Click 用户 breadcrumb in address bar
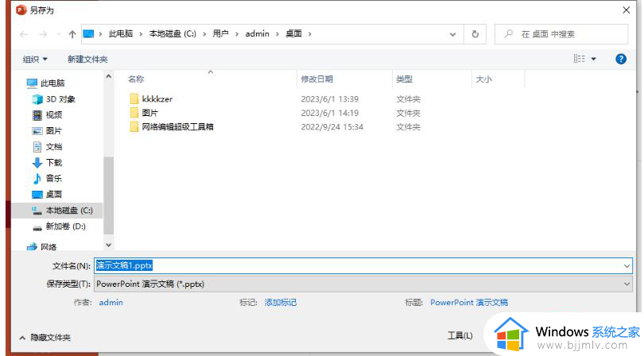This screenshot has width=644, height=356. coord(220,34)
